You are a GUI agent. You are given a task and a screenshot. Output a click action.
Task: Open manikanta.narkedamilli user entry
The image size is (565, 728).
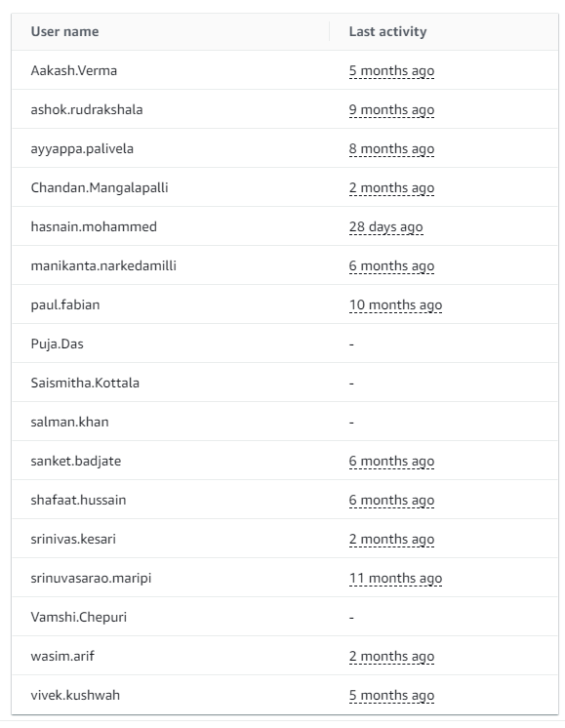pos(103,265)
